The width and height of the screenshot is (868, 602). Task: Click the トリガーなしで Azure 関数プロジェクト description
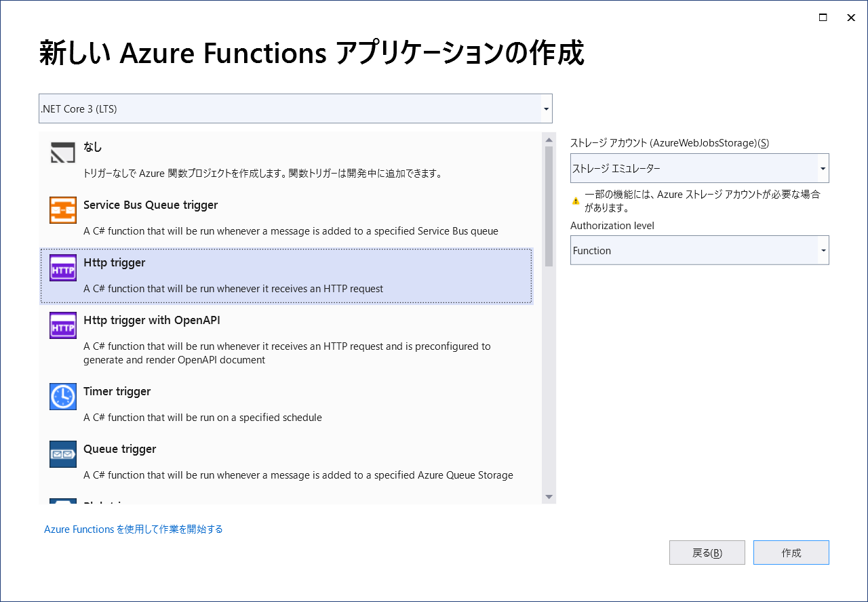tap(263, 174)
